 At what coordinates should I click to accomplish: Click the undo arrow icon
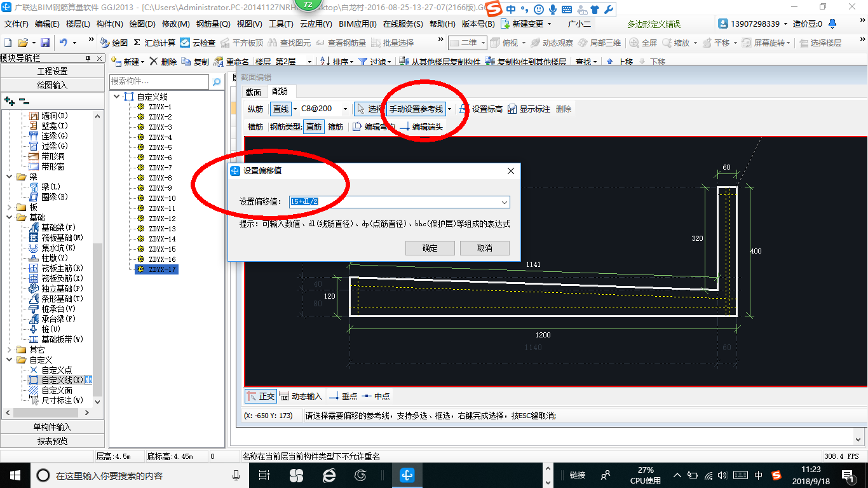64,43
